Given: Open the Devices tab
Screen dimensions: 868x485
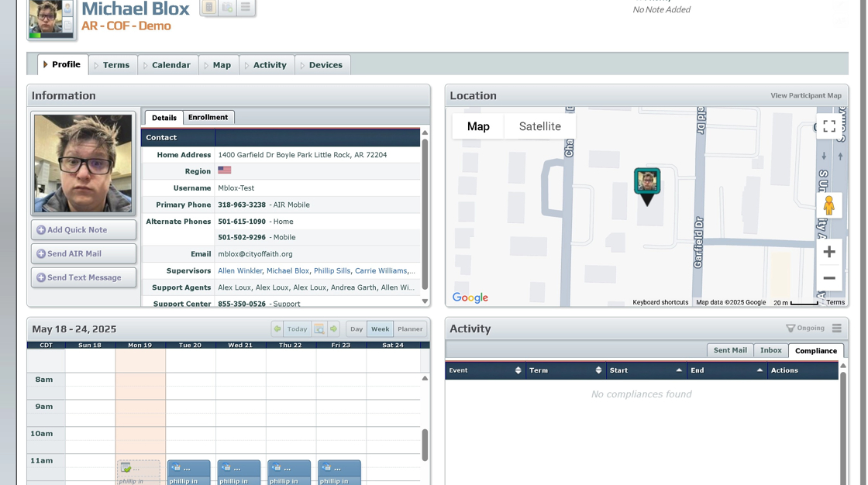Looking at the screenshot, I should pos(322,65).
